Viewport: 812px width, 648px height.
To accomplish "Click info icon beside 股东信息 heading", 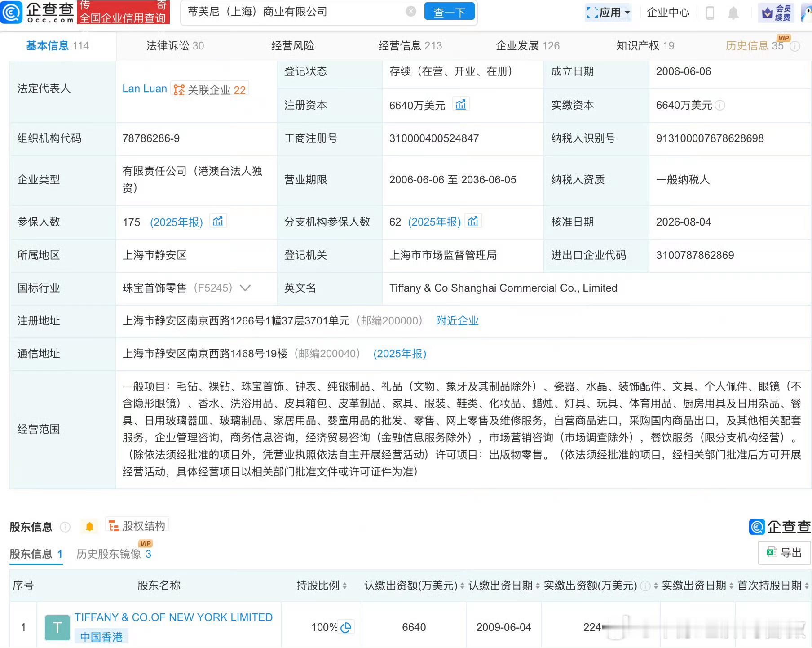I will [65, 527].
